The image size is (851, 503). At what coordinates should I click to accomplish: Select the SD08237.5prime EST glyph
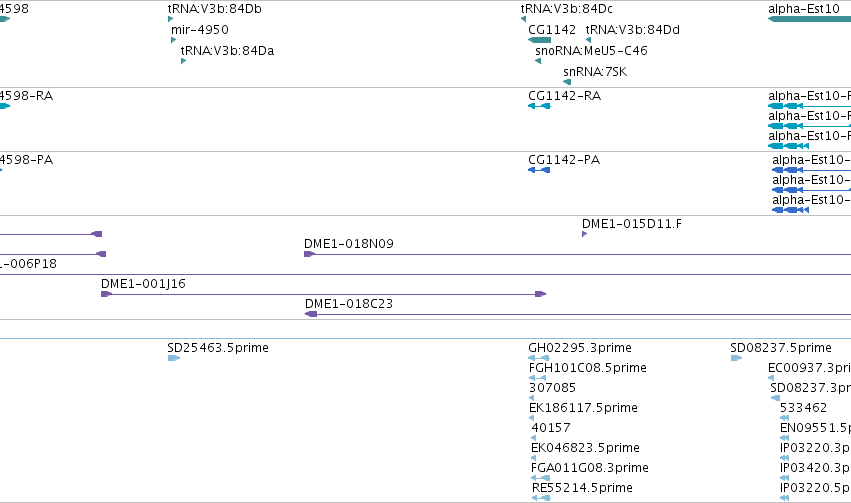pos(736,358)
